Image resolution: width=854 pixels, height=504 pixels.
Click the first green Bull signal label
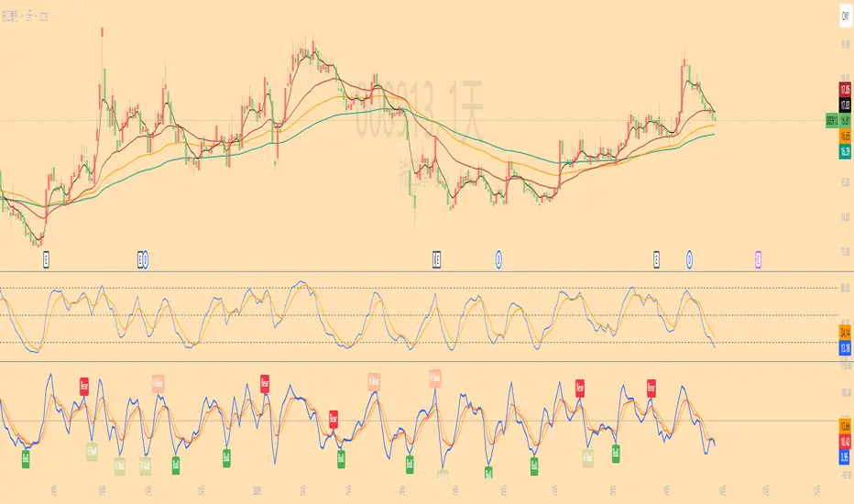pos(26,459)
